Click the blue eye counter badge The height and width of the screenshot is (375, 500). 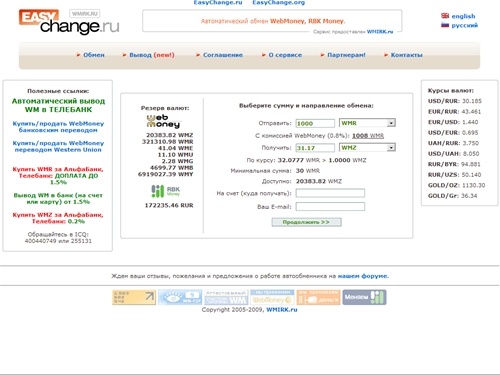pos(180,297)
